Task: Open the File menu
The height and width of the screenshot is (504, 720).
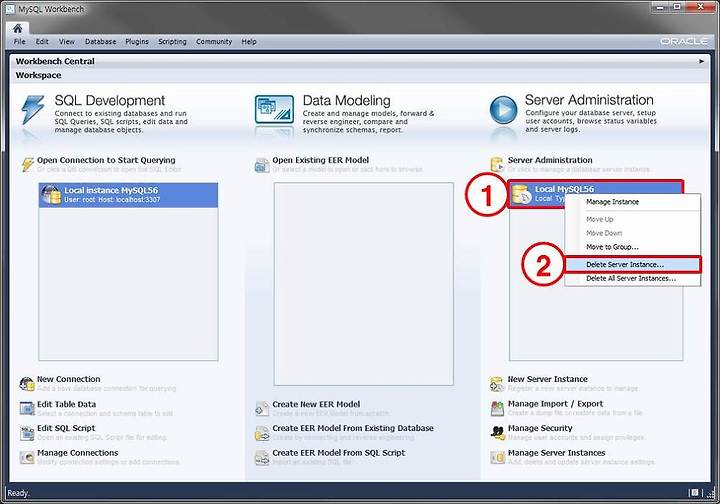Action: (x=20, y=42)
